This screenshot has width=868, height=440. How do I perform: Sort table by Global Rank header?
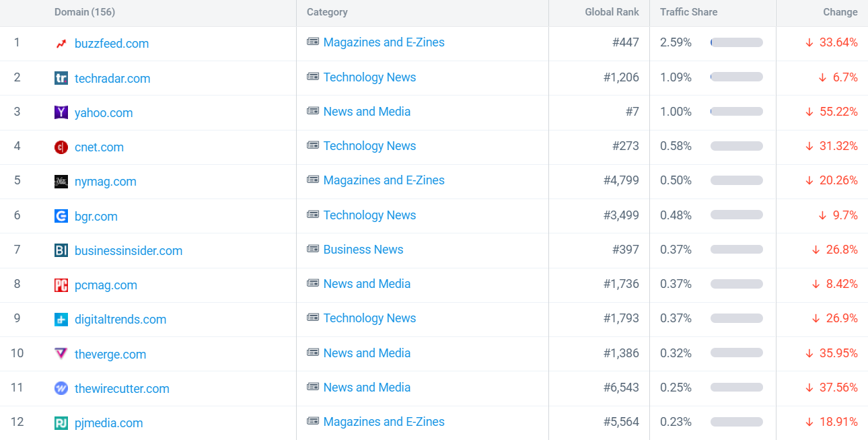(x=612, y=12)
